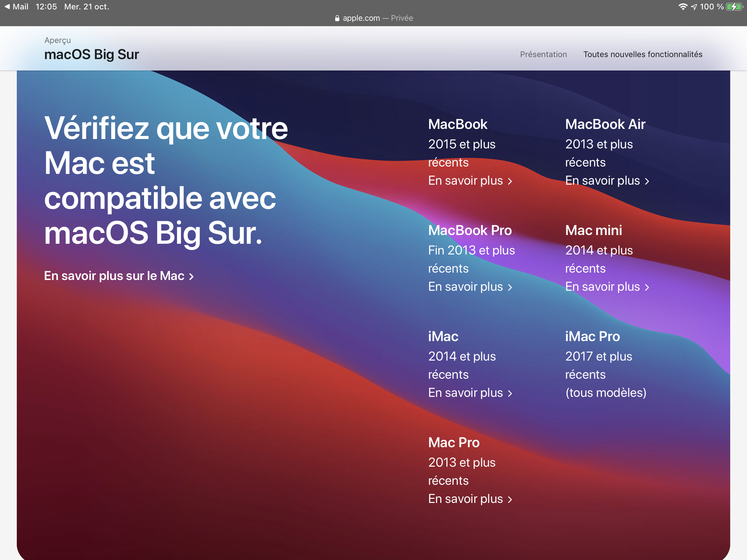This screenshot has width=747, height=560.
Task: Click En savoir plus under iMac
Action: point(465,392)
